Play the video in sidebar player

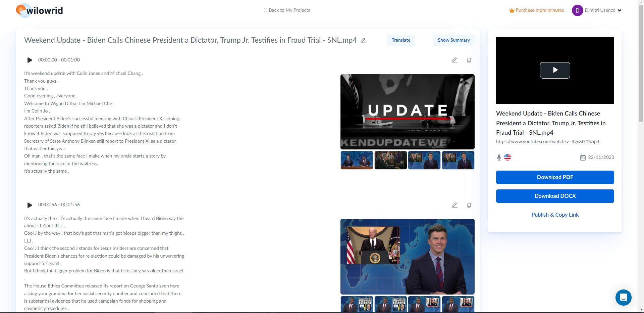click(555, 70)
